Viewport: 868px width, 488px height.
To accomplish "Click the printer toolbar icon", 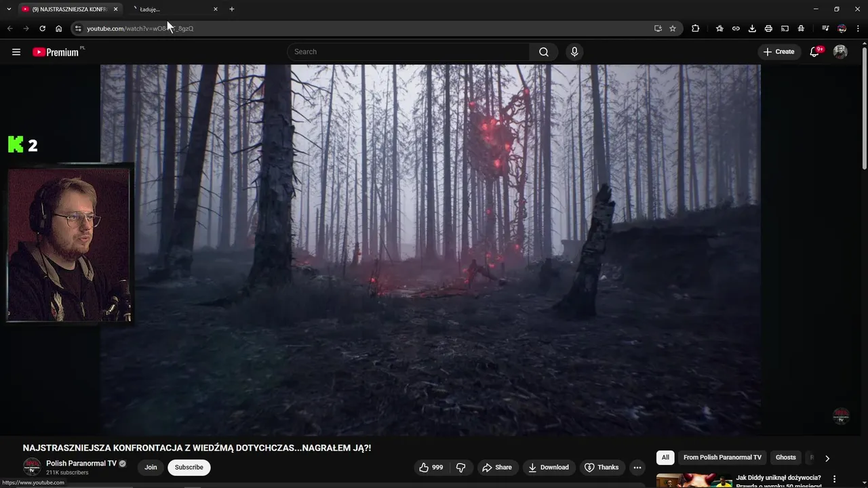I will coord(768,28).
